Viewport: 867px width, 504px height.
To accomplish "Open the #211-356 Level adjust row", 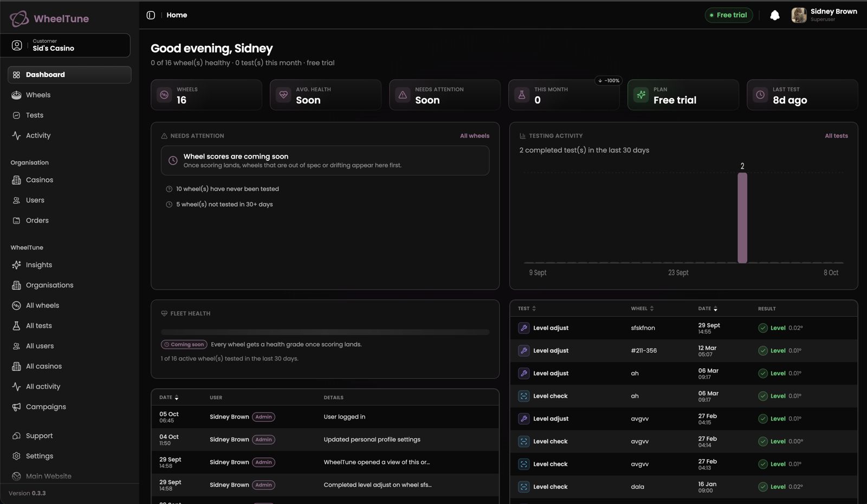I will click(x=684, y=351).
